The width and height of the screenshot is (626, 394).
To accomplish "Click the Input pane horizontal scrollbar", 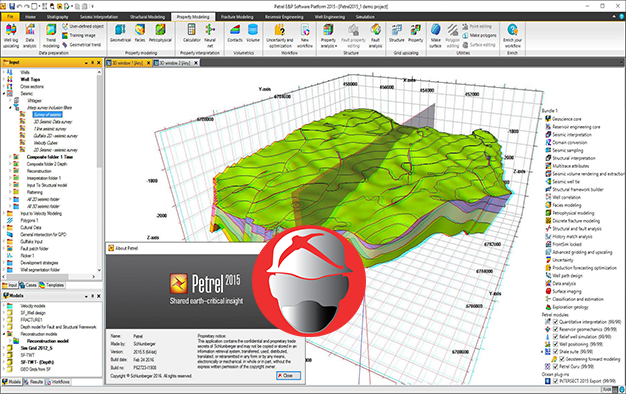I will [38, 276].
